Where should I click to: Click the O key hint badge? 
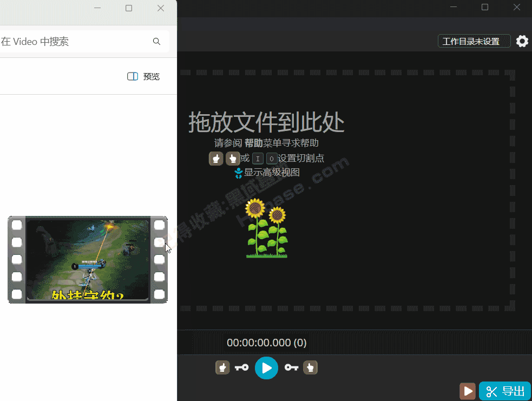(x=272, y=159)
